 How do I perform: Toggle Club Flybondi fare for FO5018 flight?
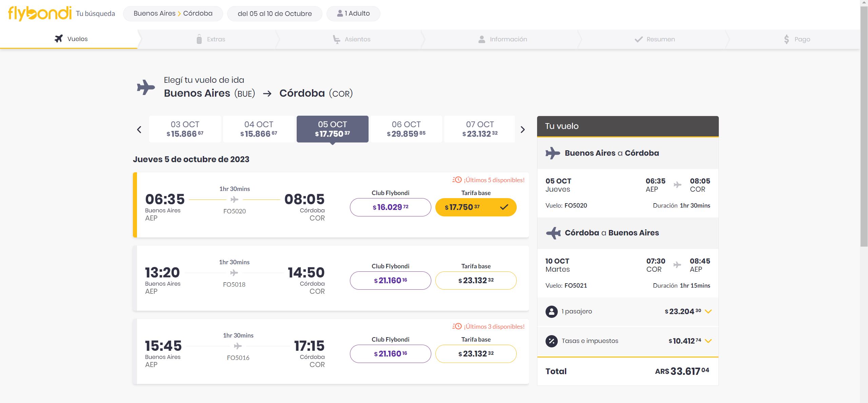point(391,280)
